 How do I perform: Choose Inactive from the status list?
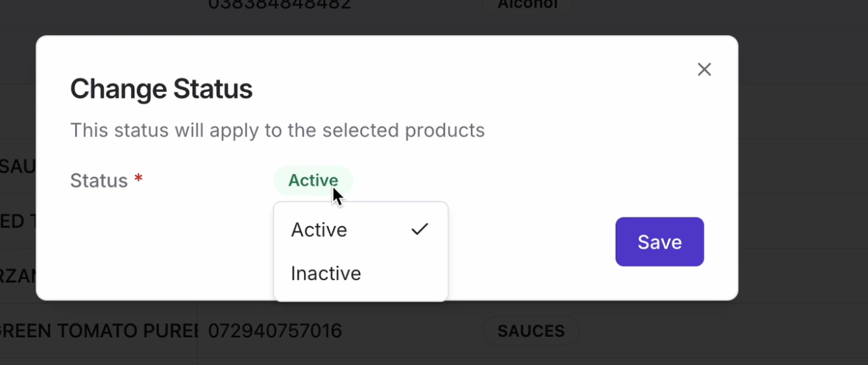pyautogui.click(x=326, y=273)
